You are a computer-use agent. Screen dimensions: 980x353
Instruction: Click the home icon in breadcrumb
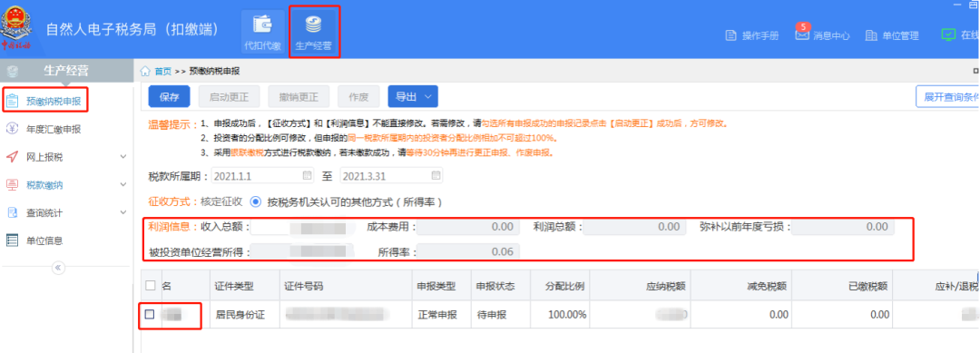click(x=145, y=71)
